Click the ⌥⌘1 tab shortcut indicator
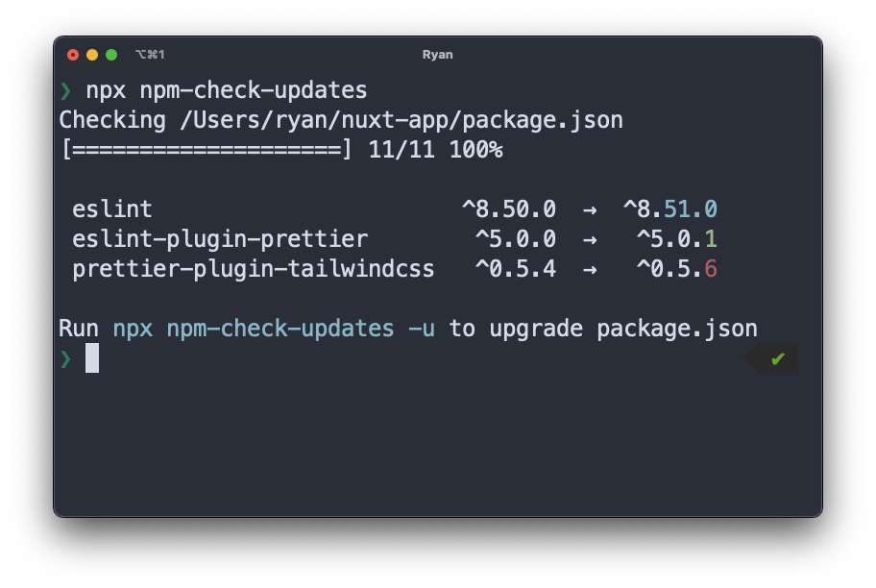The image size is (876, 588). 150,55
